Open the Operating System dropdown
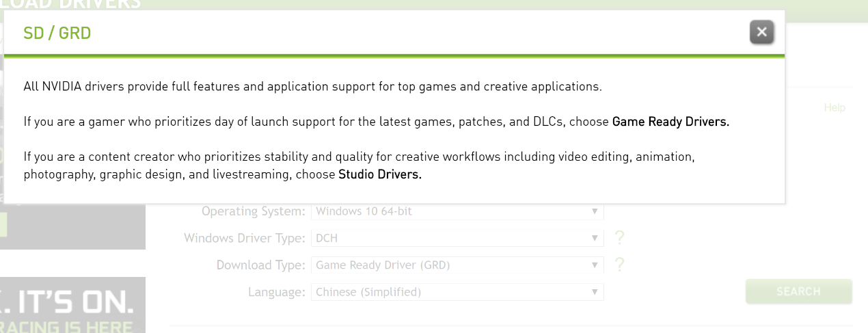Viewport: 868px width, 333px height. pyautogui.click(x=458, y=211)
